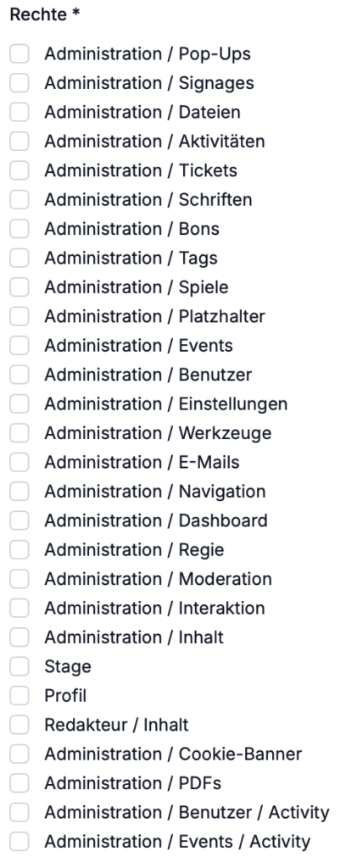Enable the Administration / Schriften right
The height and width of the screenshot is (868, 346).
pos(20,200)
